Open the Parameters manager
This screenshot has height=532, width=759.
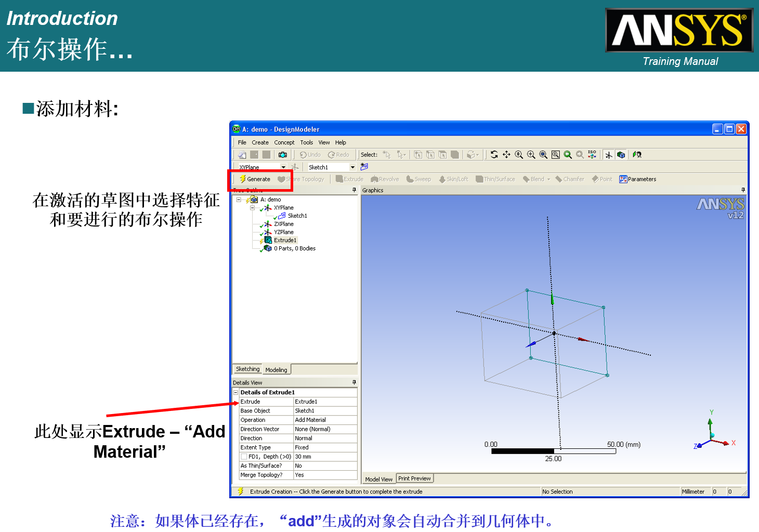point(638,179)
